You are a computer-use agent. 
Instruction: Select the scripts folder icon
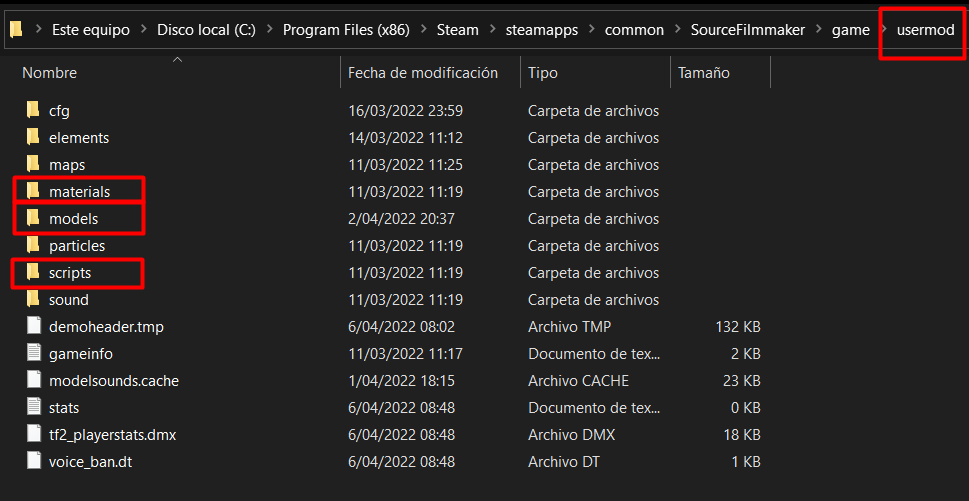pos(33,272)
